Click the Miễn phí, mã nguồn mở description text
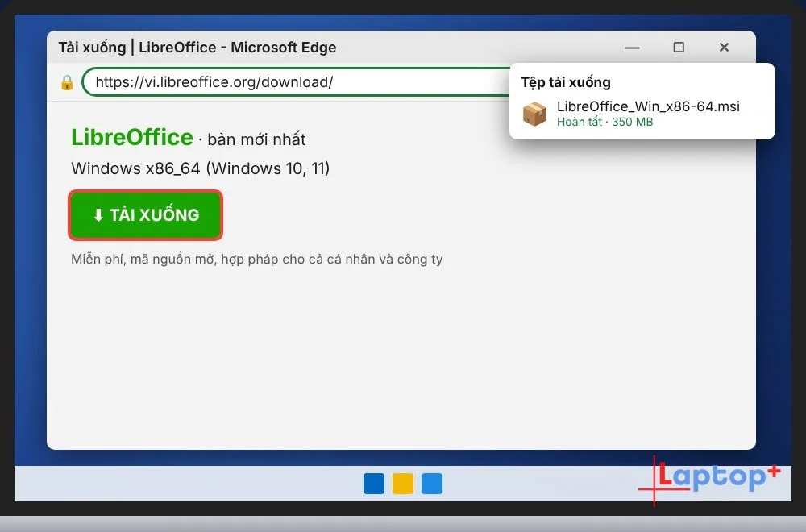This screenshot has height=532, width=806. pyautogui.click(x=256, y=259)
